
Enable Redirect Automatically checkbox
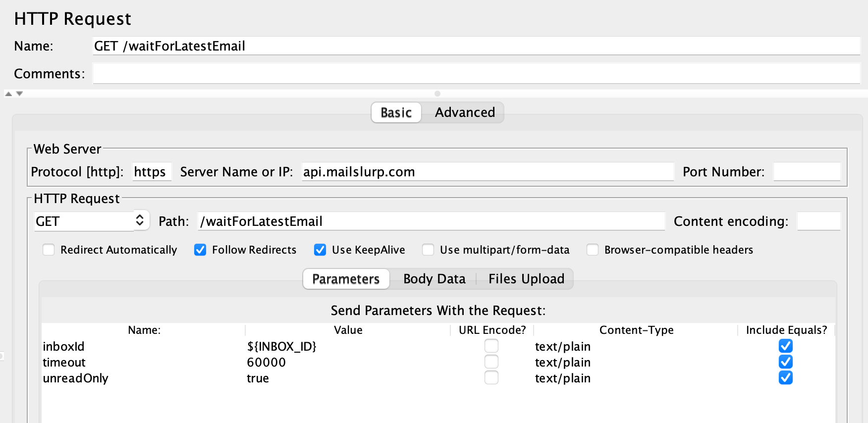click(x=49, y=250)
